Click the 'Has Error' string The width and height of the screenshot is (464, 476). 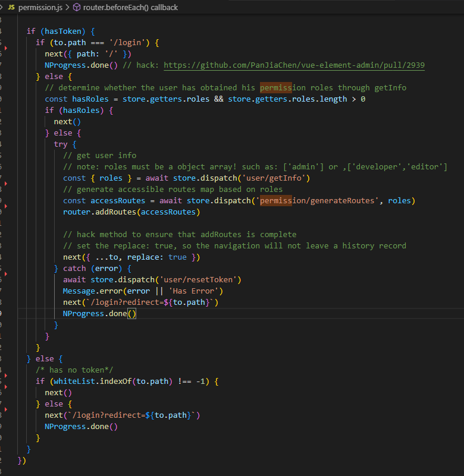[193, 291]
